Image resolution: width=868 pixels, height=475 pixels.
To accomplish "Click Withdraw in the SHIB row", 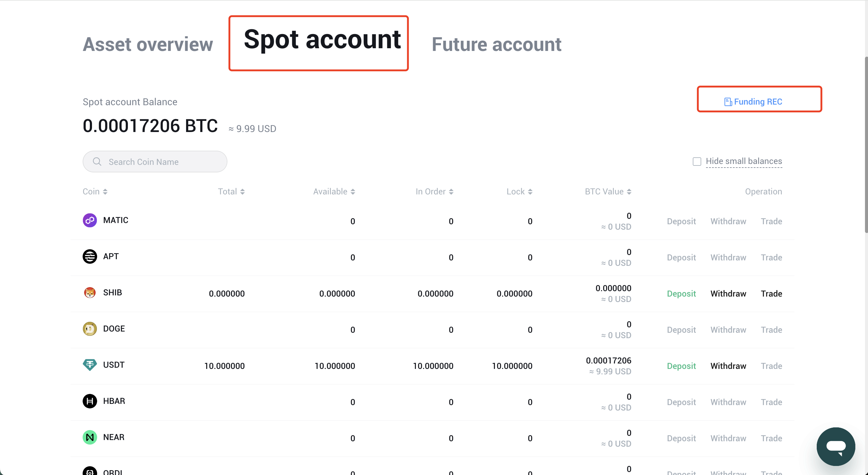I will (728, 294).
